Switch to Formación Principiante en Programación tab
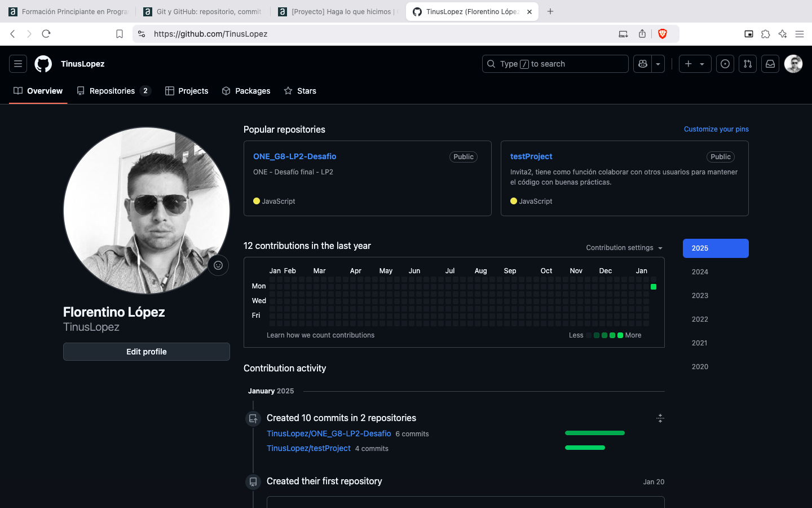812x508 pixels. 69,11
